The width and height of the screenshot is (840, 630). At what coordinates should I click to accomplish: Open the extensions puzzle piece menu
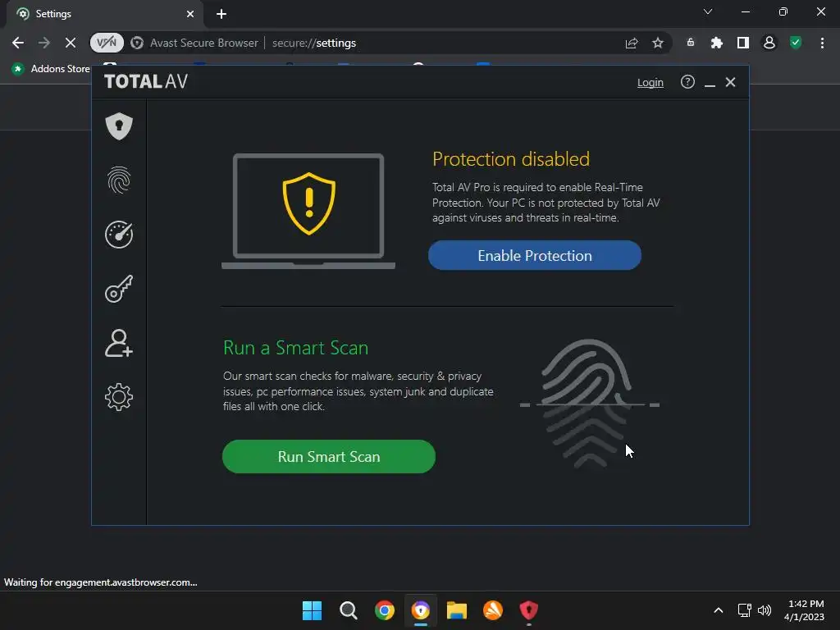click(x=717, y=43)
